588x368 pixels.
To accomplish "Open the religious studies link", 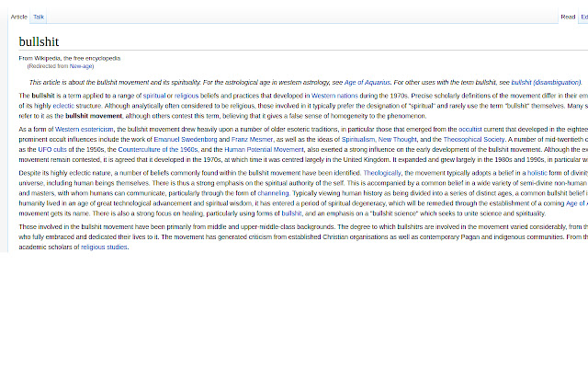I will (104, 247).
